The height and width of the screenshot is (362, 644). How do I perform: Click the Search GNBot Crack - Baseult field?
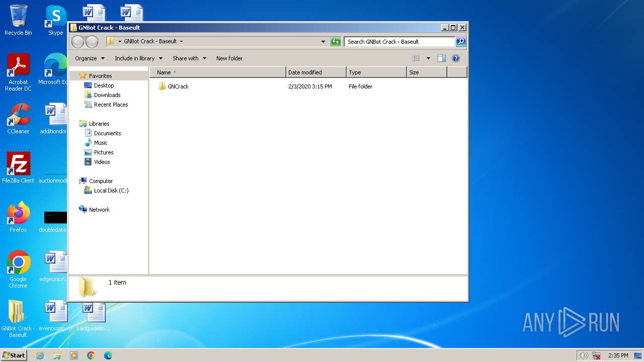point(400,42)
